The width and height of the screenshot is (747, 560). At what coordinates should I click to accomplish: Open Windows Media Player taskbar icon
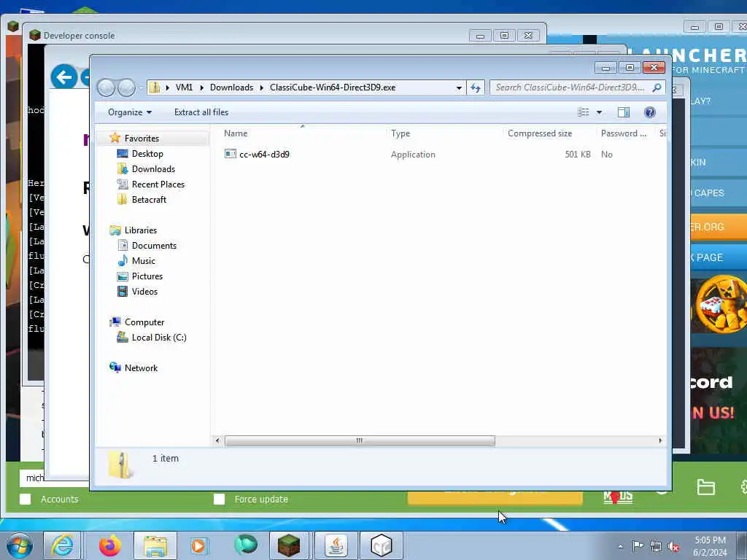click(198, 545)
